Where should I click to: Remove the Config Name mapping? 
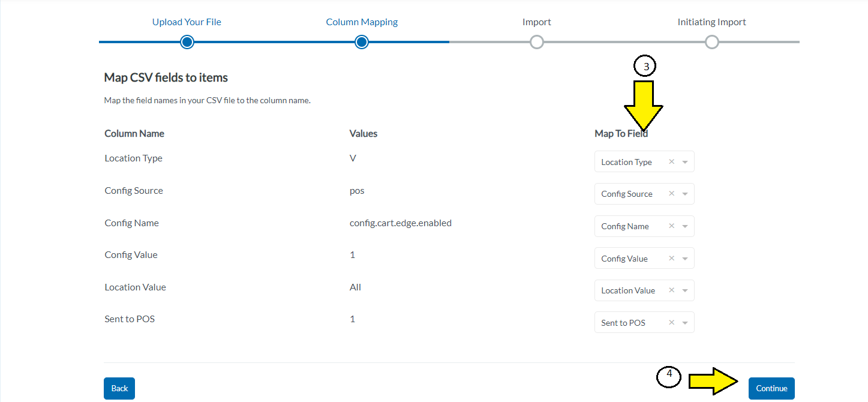671,226
